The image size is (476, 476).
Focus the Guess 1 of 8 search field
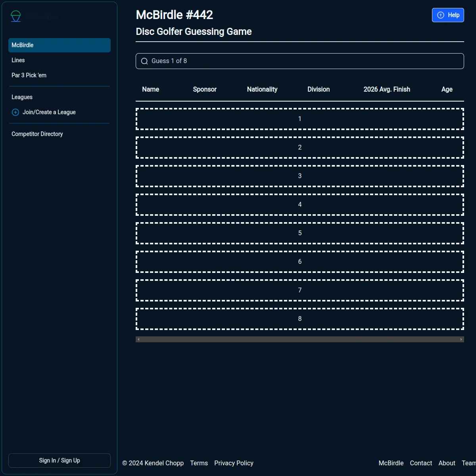(300, 61)
